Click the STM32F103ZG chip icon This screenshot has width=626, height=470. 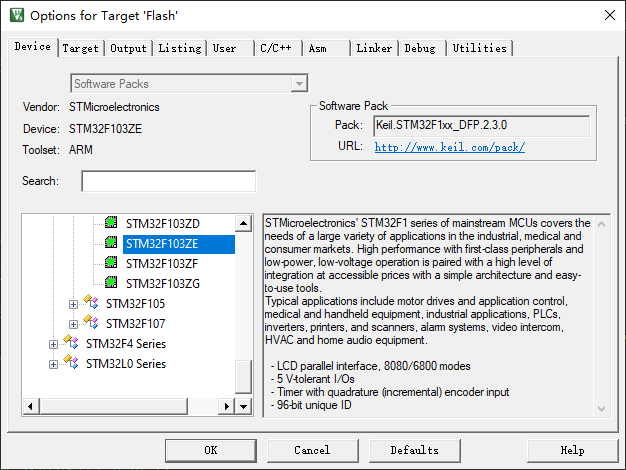tap(111, 282)
